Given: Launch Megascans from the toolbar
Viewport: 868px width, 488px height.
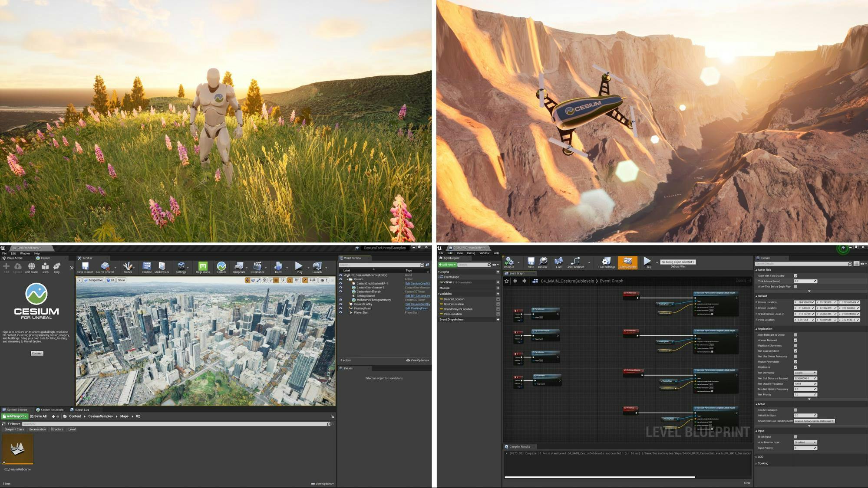Looking at the screenshot, I should point(204,266).
